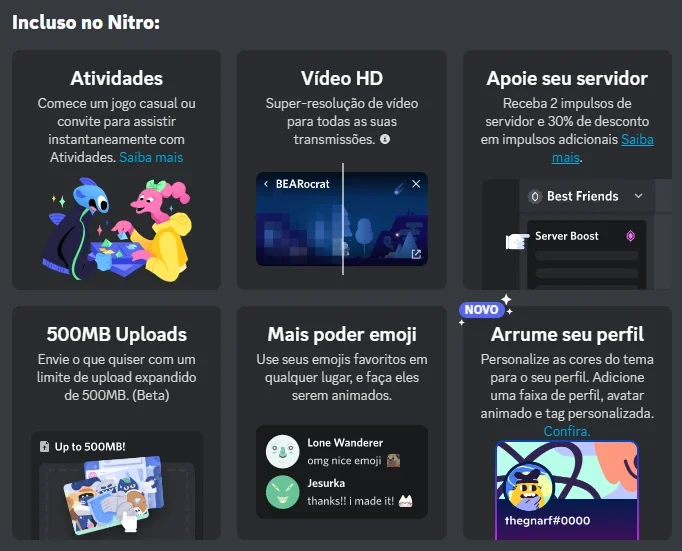This screenshot has width=682, height=551.
Task: Click the emoji after omg nice emoji
Action: [394, 461]
